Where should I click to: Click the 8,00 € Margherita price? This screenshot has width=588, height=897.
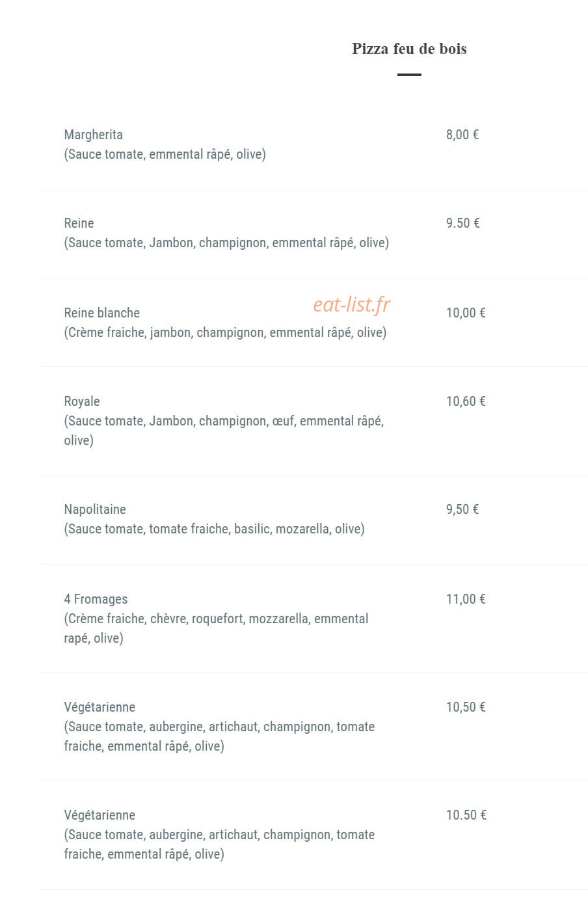[x=462, y=135]
